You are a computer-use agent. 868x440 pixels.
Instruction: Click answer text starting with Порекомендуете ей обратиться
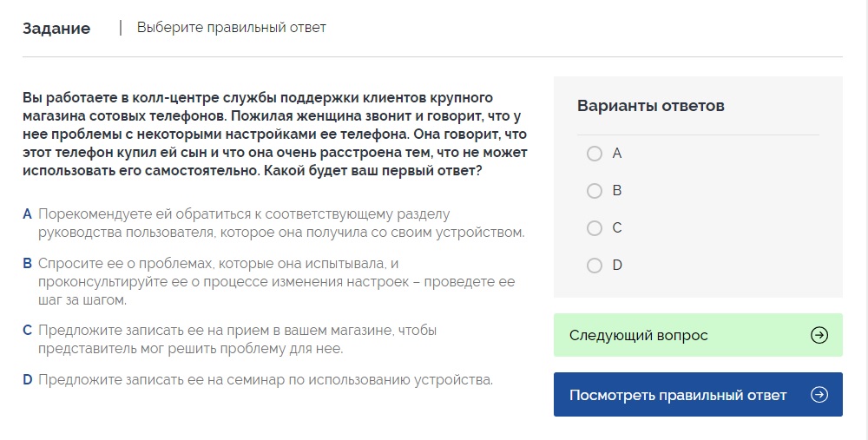[280, 223]
